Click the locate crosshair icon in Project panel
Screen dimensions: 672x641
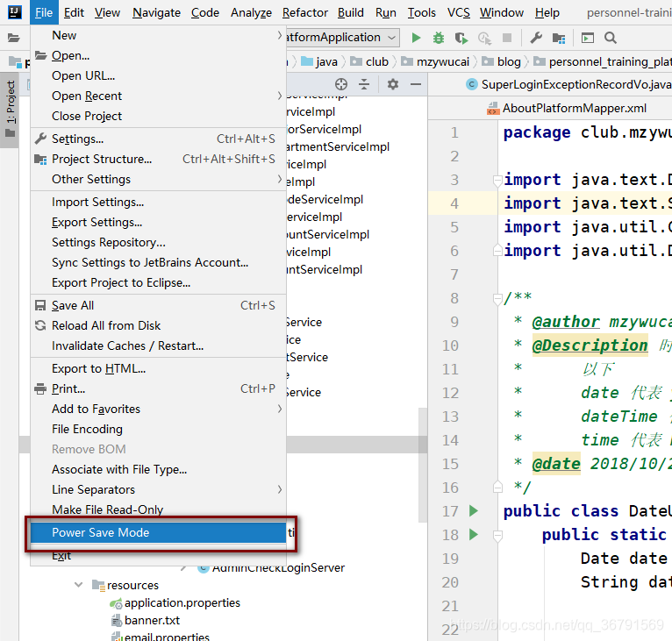click(341, 84)
